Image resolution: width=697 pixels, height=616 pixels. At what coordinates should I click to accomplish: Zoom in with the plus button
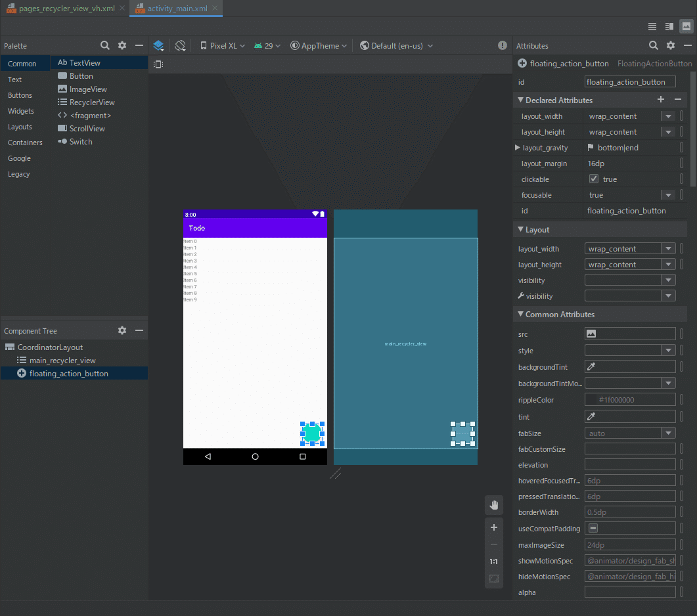(x=494, y=527)
